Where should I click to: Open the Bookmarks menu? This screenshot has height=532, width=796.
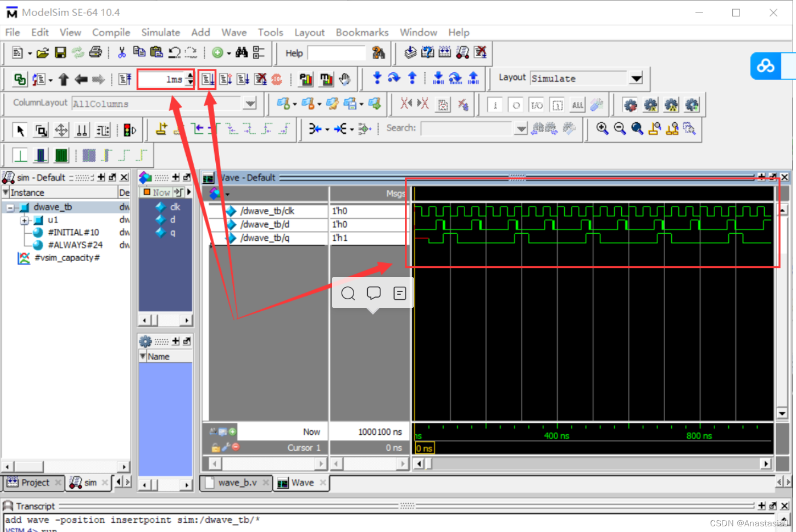pos(362,32)
